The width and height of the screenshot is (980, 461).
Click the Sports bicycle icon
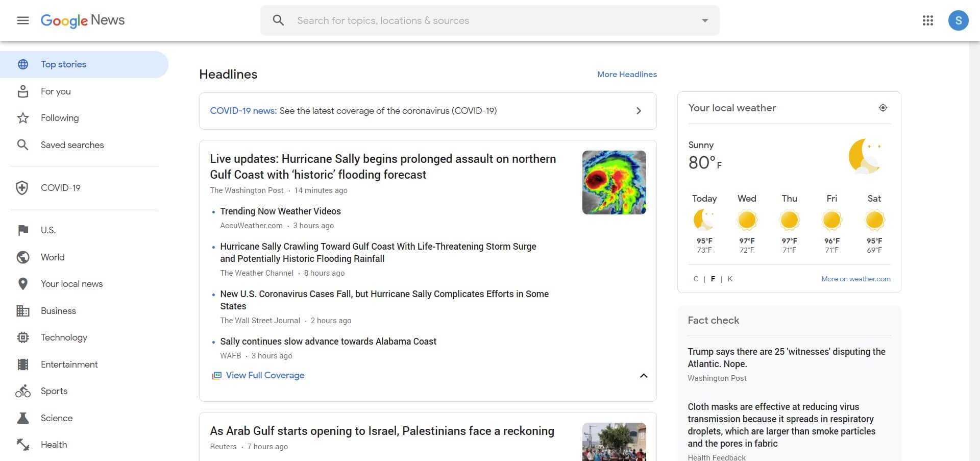23,391
